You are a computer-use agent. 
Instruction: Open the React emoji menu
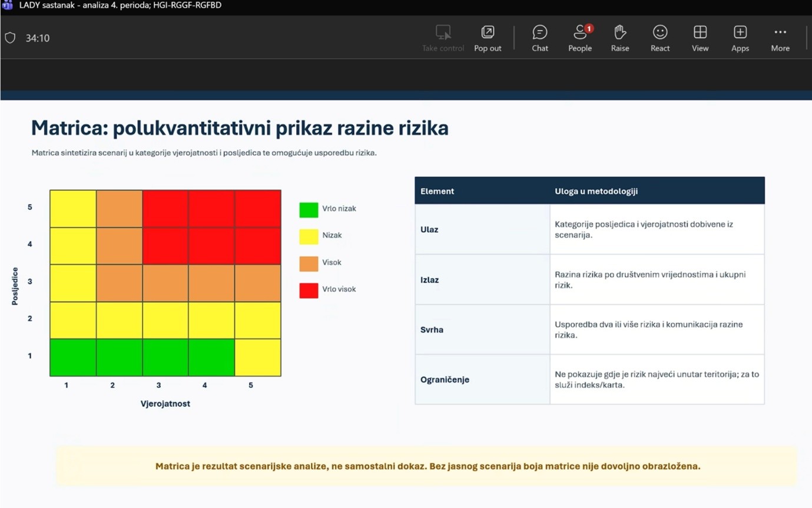pyautogui.click(x=659, y=38)
